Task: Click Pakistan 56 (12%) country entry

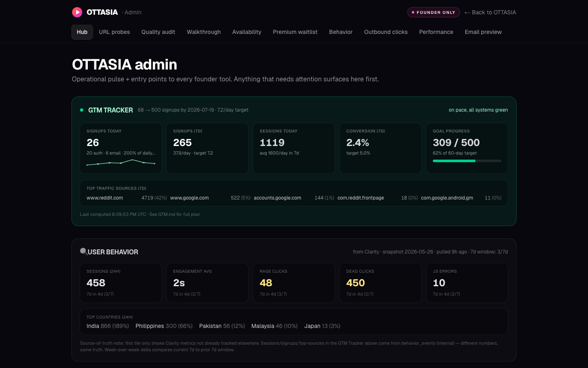Action: (222, 326)
